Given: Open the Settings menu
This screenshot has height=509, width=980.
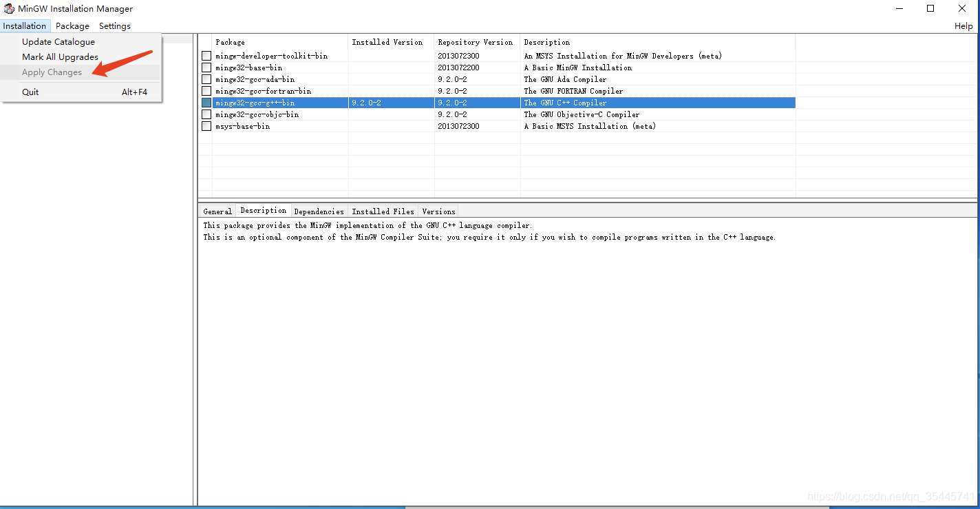Looking at the screenshot, I should click(x=114, y=26).
